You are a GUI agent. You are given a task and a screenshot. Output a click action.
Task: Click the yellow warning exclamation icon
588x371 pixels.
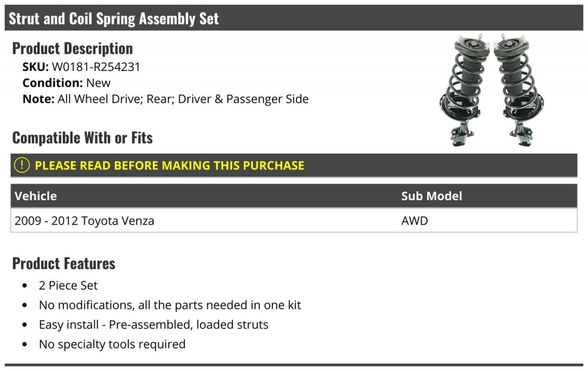[x=22, y=165]
